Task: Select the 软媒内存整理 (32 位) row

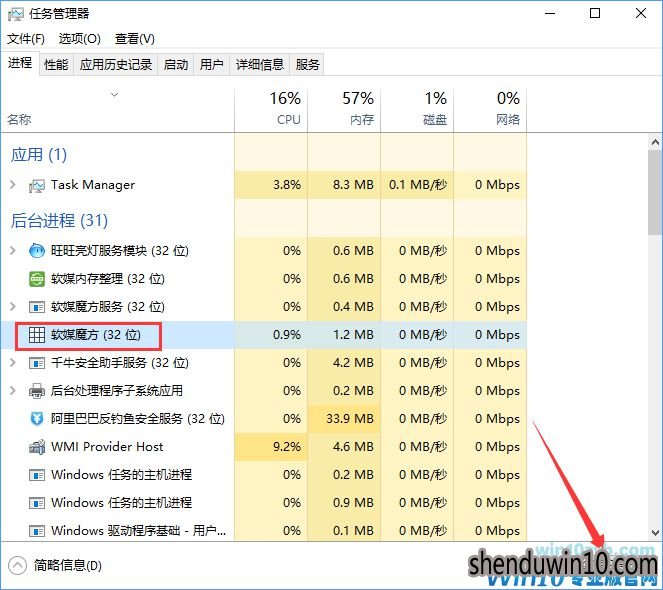Action: click(x=264, y=279)
